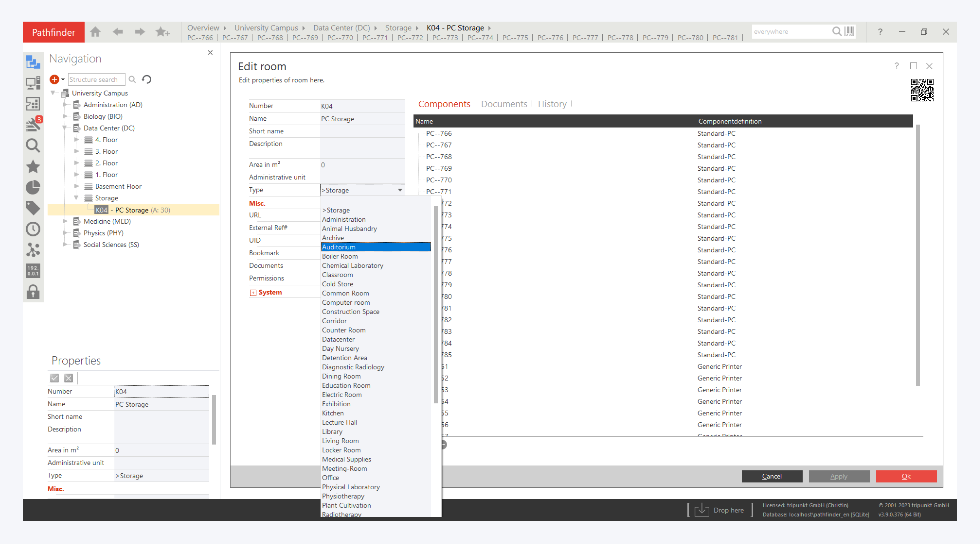This screenshot has width=980, height=544.
Task: Expand the System section plus box
Action: [x=253, y=293]
